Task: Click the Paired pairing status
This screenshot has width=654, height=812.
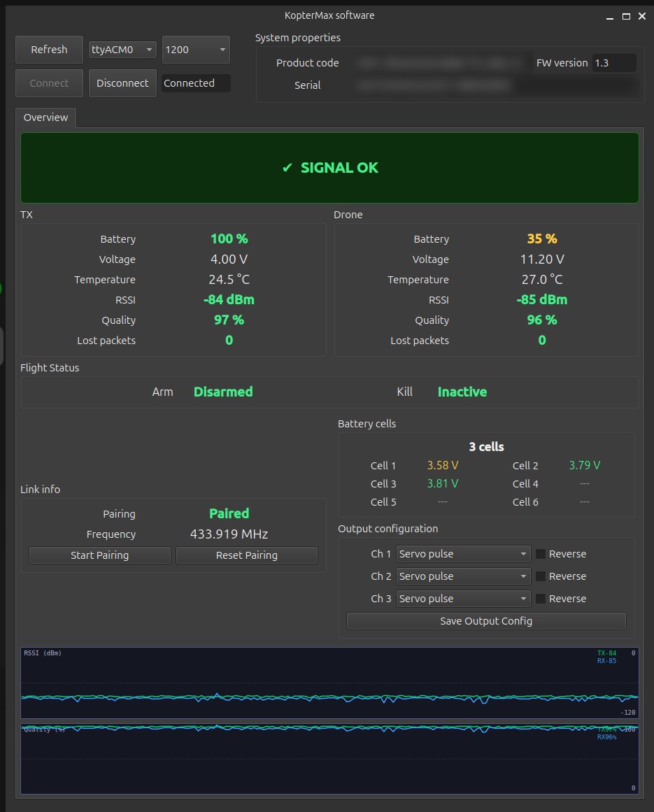Action: [x=229, y=514]
